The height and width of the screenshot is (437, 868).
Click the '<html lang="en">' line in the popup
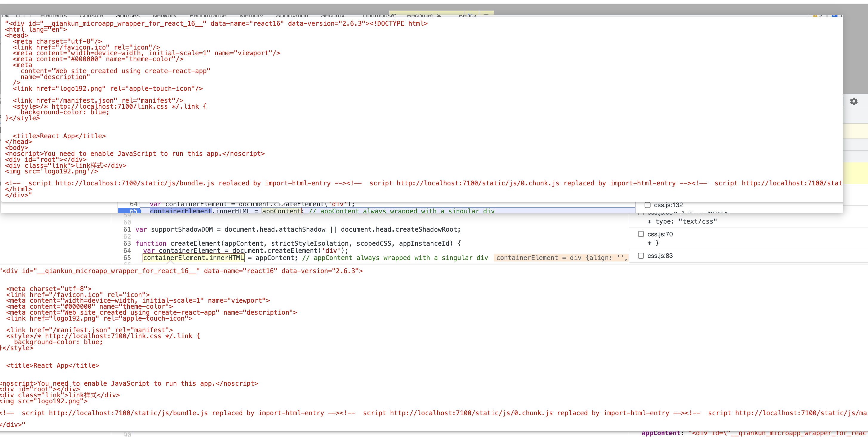(x=36, y=30)
